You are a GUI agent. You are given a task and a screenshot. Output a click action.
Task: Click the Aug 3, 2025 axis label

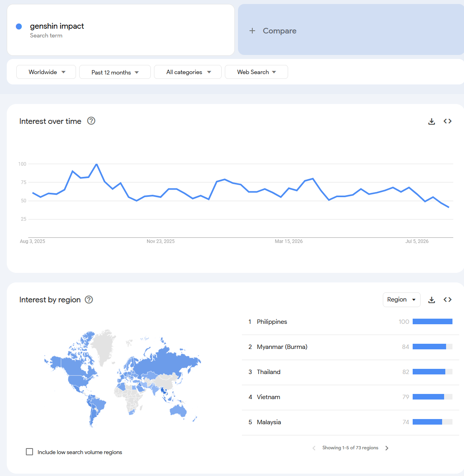[x=33, y=241]
